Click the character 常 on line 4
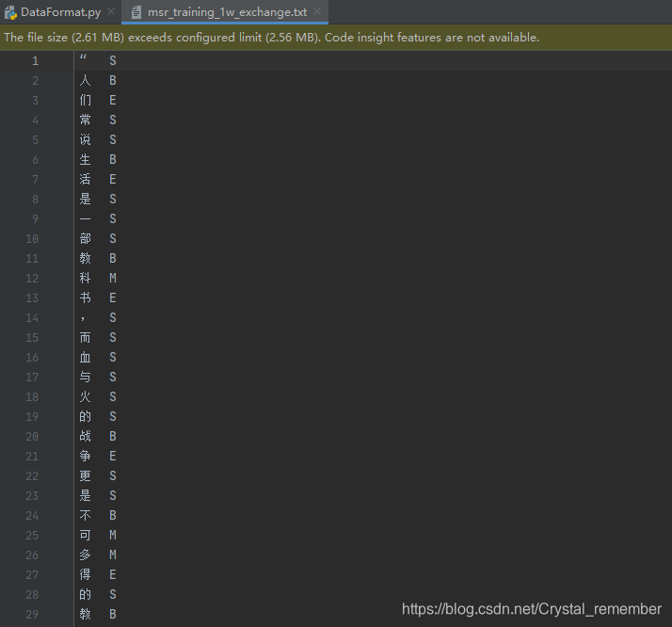This screenshot has height=627, width=672. coord(86,120)
